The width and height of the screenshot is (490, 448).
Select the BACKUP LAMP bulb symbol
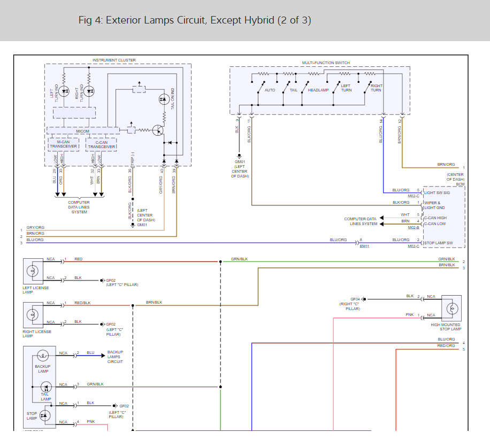pyautogui.click(x=43, y=355)
